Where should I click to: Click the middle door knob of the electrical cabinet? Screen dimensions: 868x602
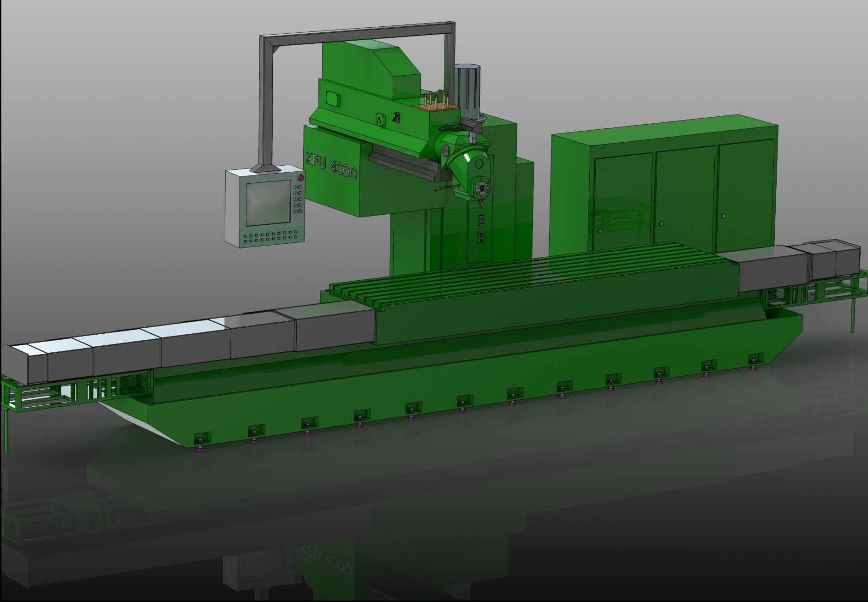pyautogui.click(x=662, y=224)
